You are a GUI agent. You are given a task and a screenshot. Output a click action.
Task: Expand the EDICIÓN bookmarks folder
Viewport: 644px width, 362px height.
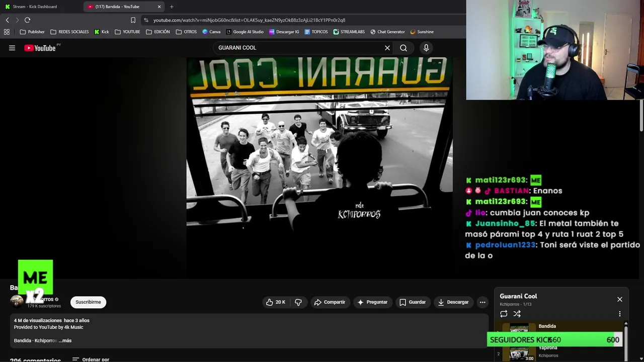click(x=157, y=32)
